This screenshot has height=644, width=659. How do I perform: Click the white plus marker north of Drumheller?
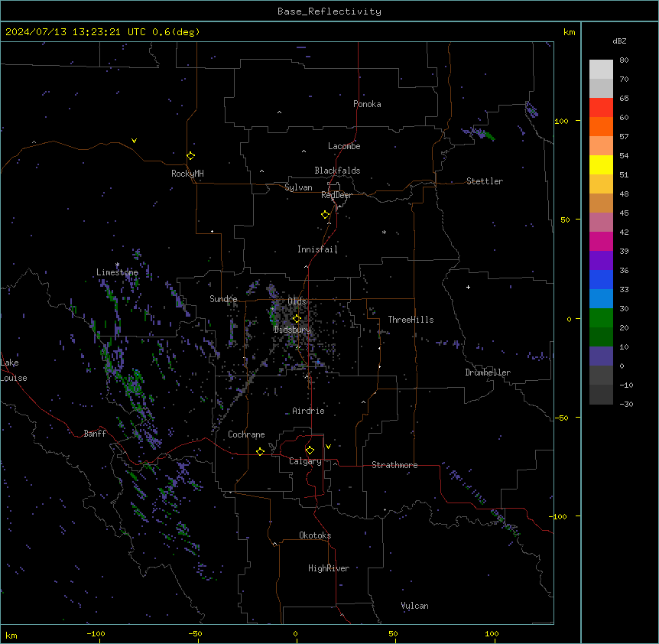(468, 287)
